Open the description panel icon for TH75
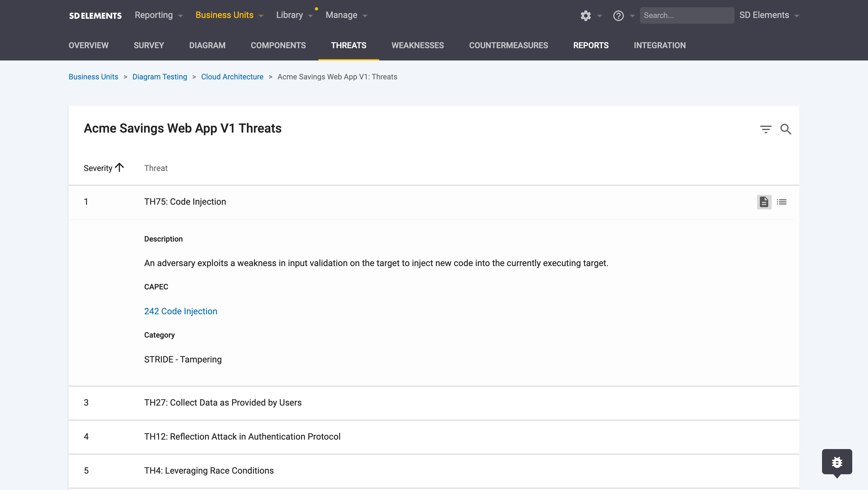Viewport: 868px width, 490px height. coord(764,202)
